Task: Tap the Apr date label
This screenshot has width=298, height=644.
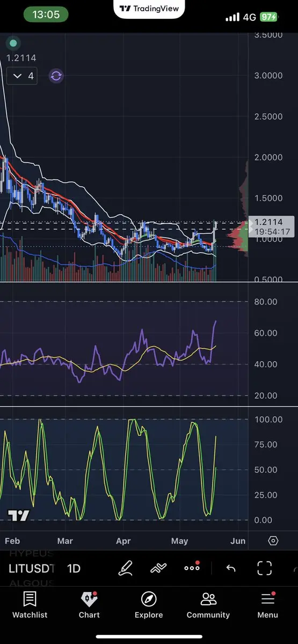Action: click(123, 540)
